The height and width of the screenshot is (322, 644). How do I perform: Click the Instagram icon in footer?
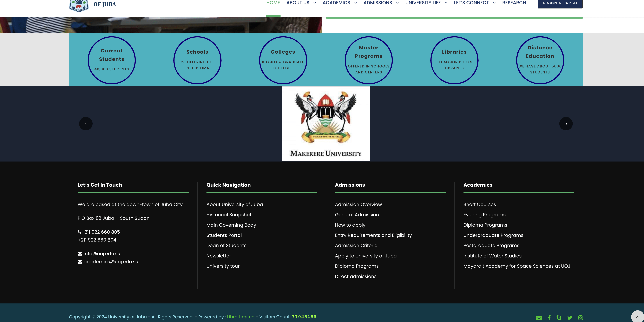(x=580, y=318)
